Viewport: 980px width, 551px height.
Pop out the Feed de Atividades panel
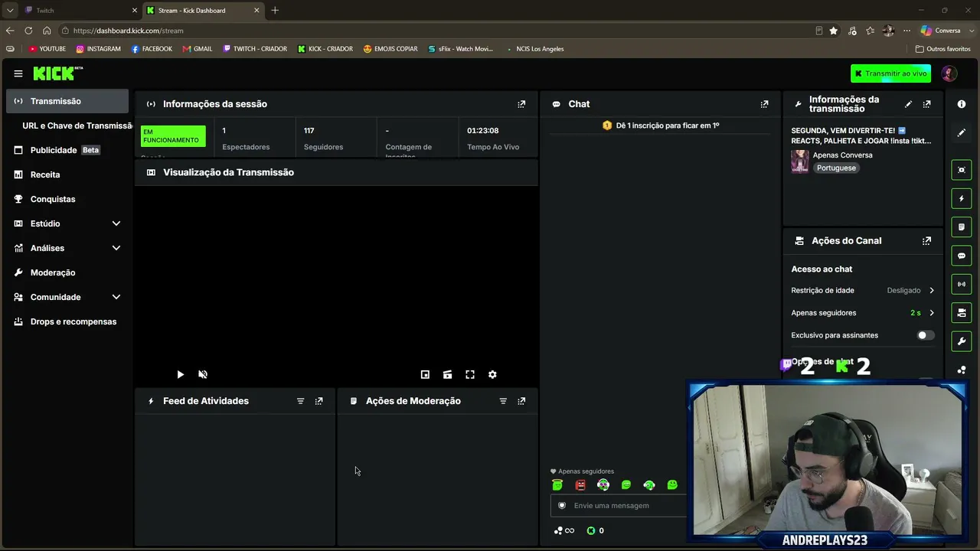[x=319, y=401]
